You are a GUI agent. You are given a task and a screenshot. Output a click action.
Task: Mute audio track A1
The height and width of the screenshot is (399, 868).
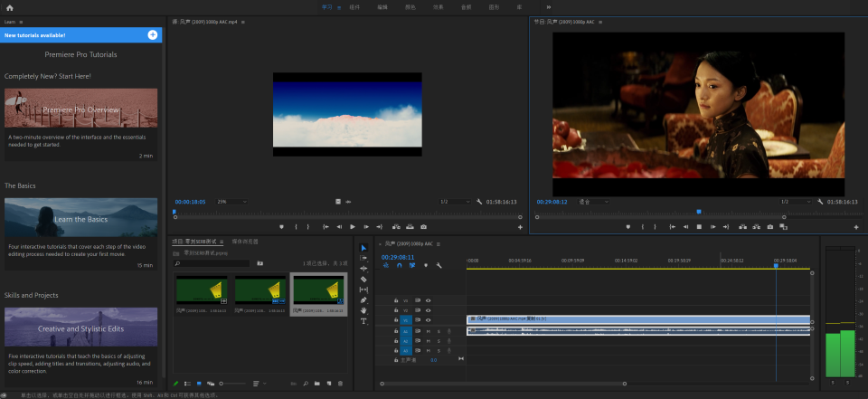click(x=429, y=331)
